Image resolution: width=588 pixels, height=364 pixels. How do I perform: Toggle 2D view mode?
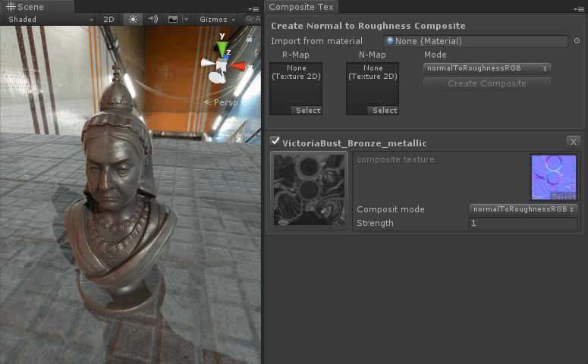pyautogui.click(x=109, y=19)
